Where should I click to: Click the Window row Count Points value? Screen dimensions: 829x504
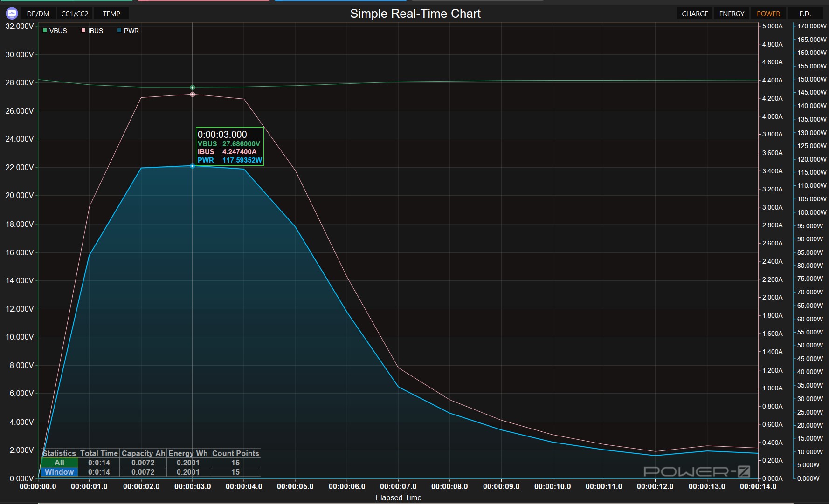(x=235, y=472)
